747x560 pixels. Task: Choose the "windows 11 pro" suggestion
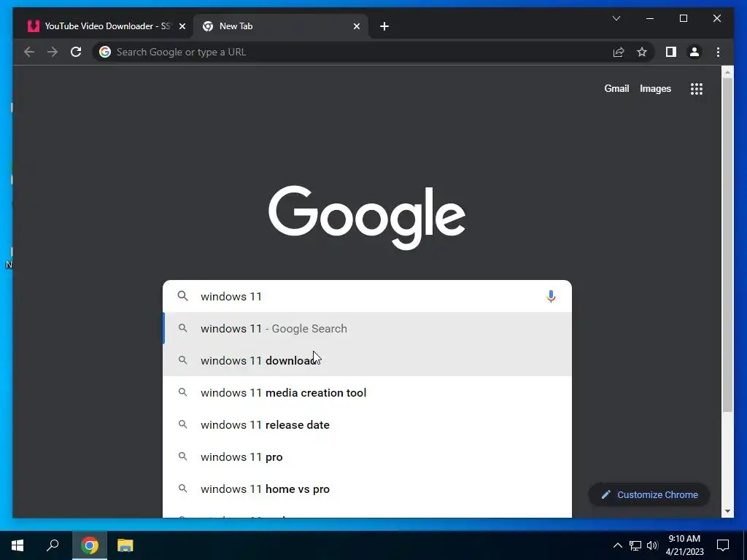(x=367, y=456)
